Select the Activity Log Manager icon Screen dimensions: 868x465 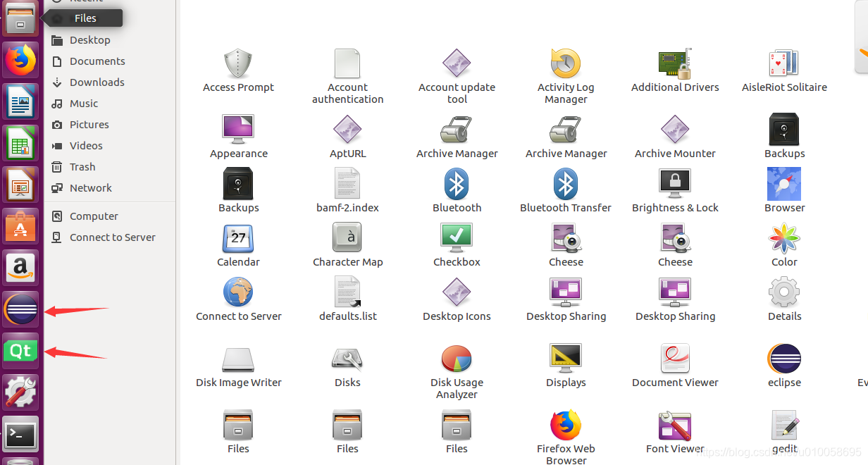[566, 63]
